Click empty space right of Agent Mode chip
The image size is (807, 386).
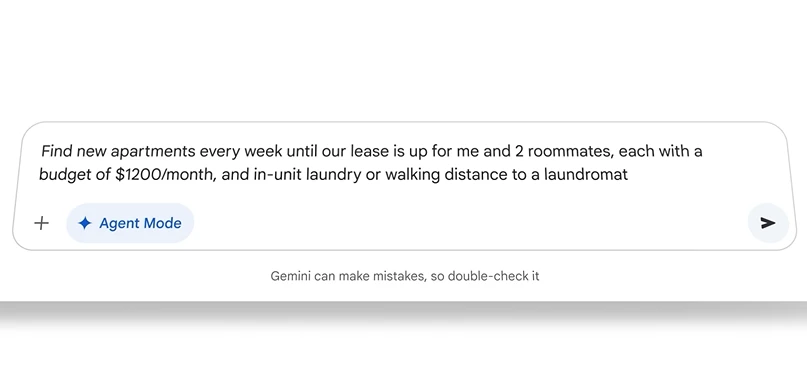tap(463, 223)
